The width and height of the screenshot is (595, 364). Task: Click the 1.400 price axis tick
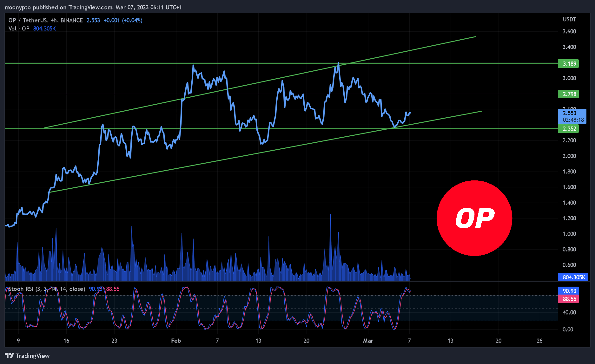(x=569, y=203)
